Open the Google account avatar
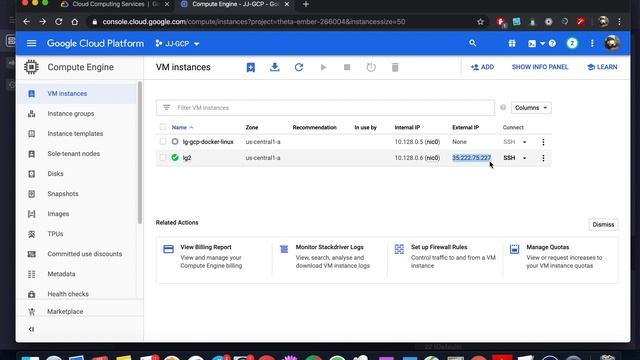The width and height of the screenshot is (640, 360). tap(612, 43)
